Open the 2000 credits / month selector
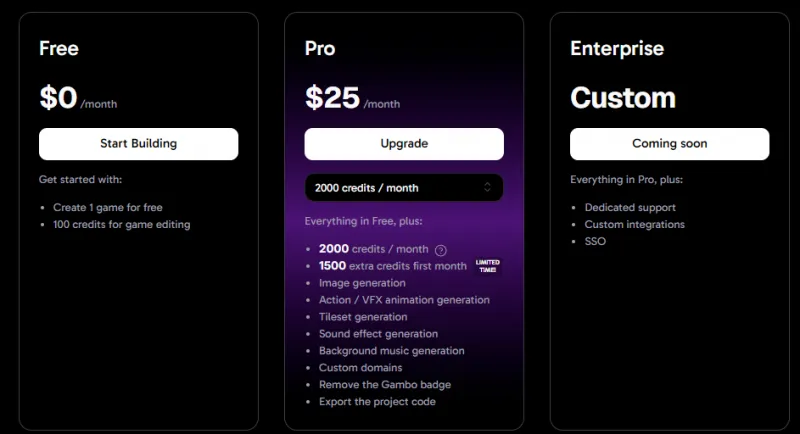 click(403, 187)
